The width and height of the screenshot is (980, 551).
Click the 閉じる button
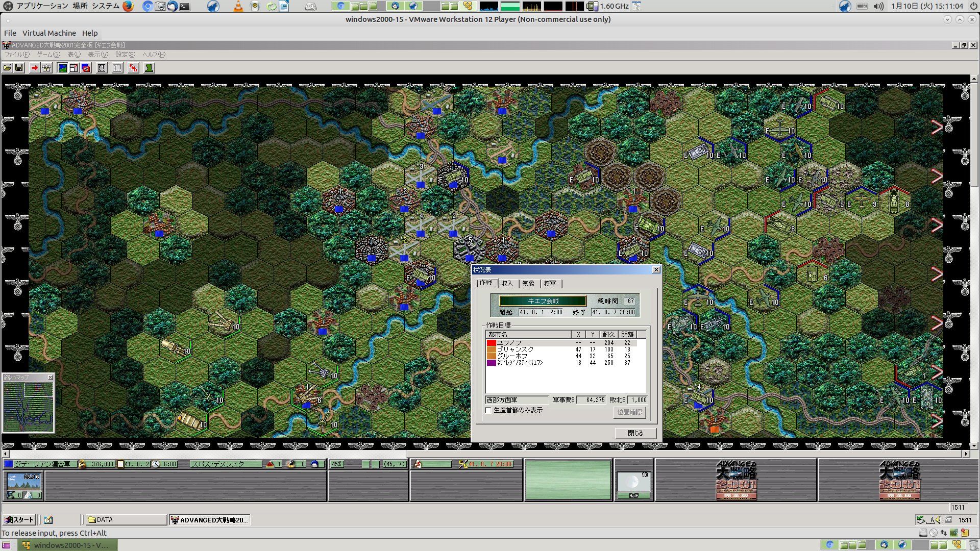tap(635, 433)
